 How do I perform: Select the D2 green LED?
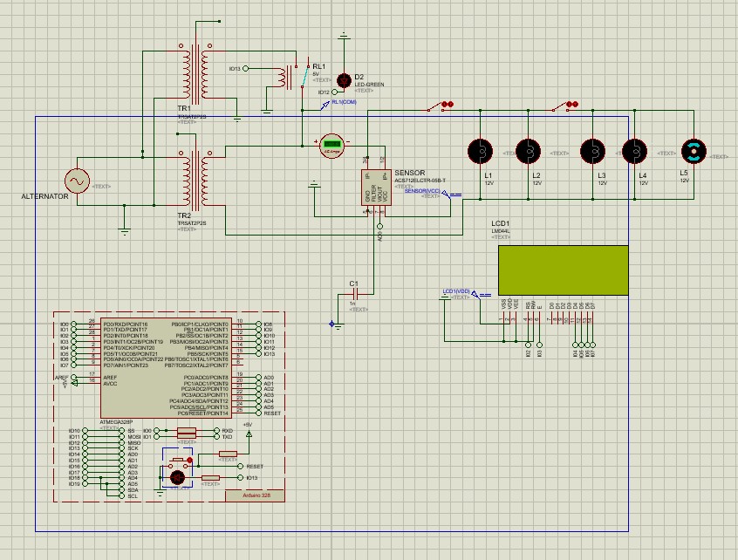344,79
